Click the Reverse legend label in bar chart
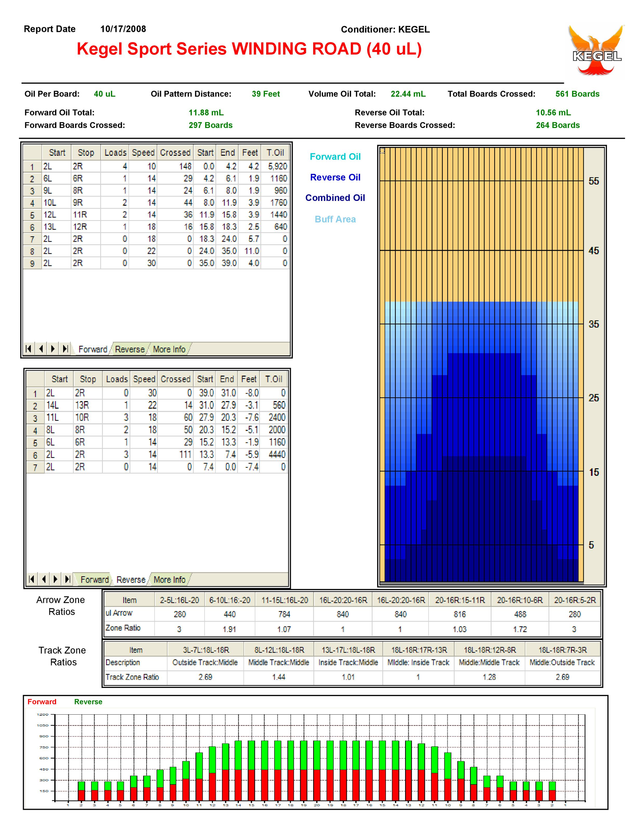The height and width of the screenshot is (833, 644). click(x=88, y=702)
